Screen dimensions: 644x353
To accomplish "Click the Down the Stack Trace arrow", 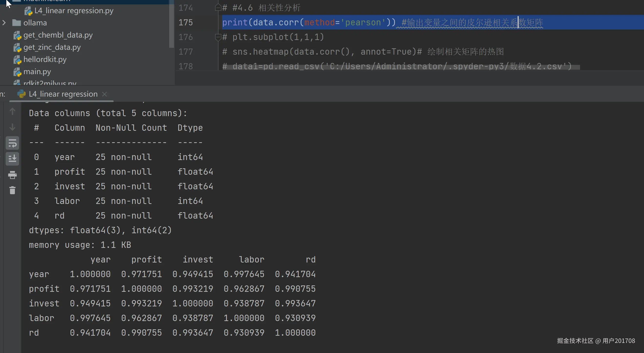I will 12,127.
